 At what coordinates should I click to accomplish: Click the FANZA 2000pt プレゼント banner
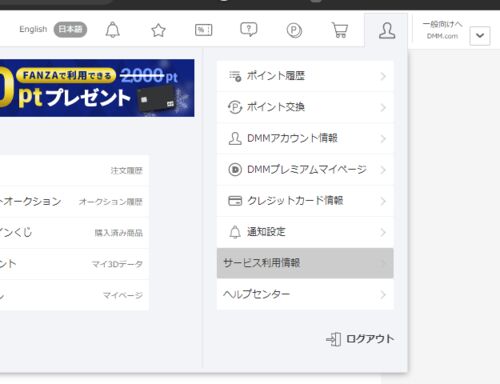97,88
